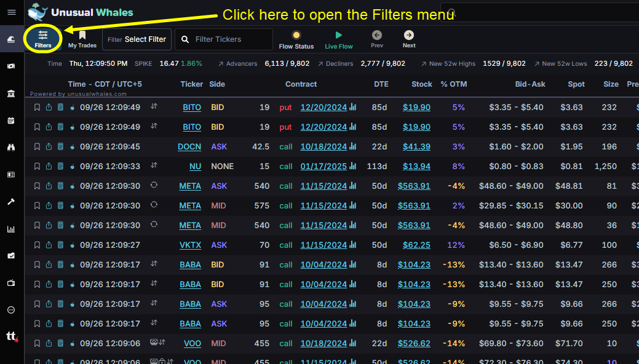Click the NU size value 1,250
Viewport: 639px width, 364px height.
(606, 166)
